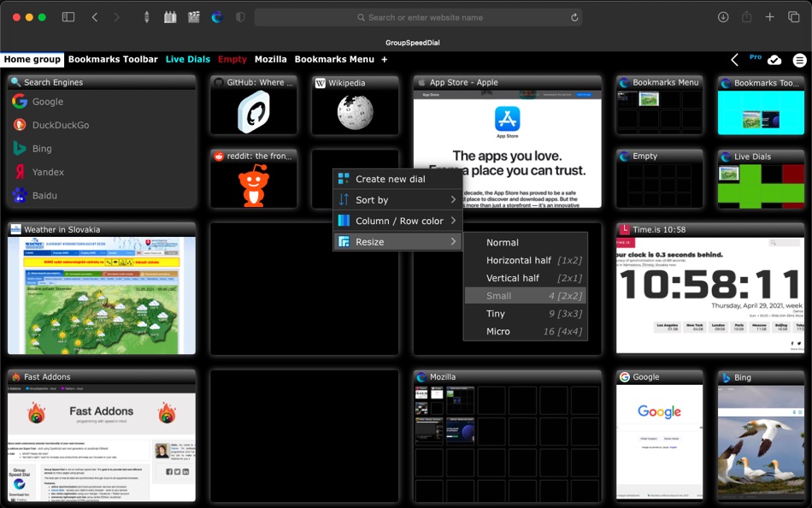The image size is (812, 508).
Task: Open the Mozilla folder dial
Action: [507, 436]
